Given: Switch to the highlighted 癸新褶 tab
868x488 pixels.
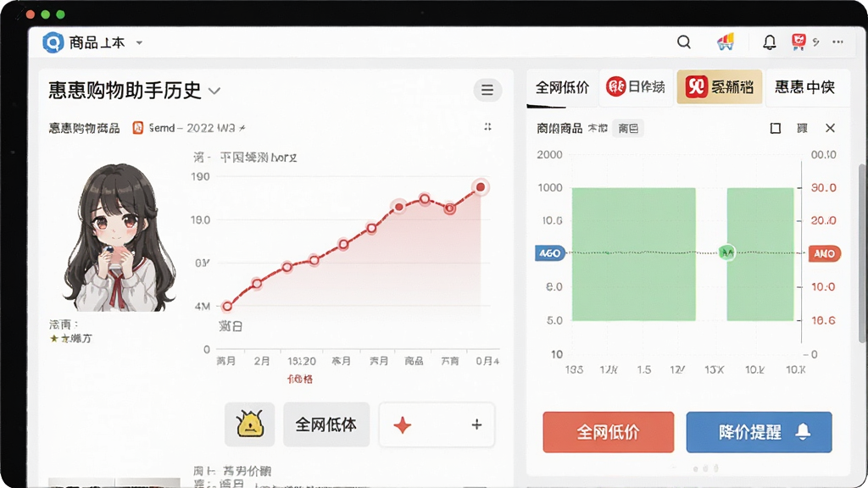Looking at the screenshot, I should pos(719,87).
